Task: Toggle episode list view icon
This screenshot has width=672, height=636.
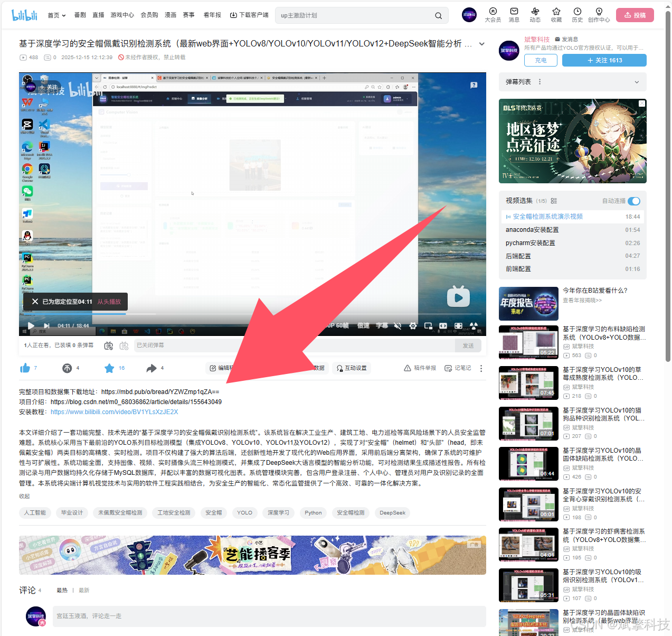Action: coord(554,201)
